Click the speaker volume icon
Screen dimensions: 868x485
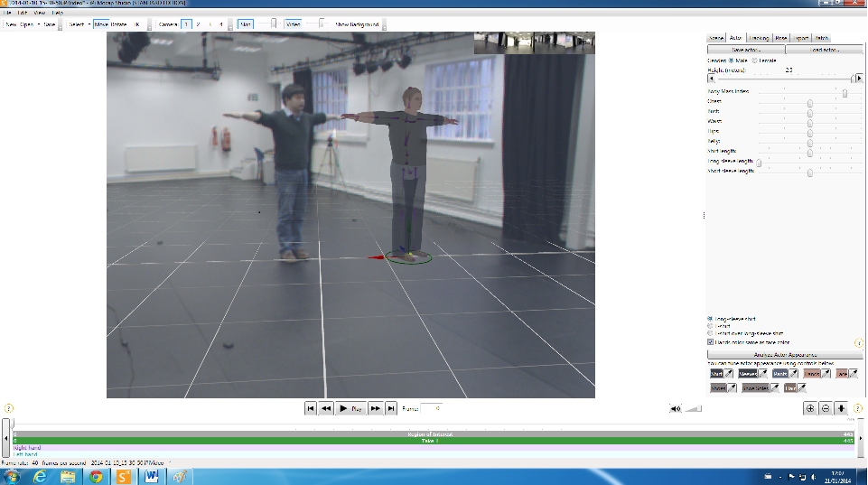[676, 408]
